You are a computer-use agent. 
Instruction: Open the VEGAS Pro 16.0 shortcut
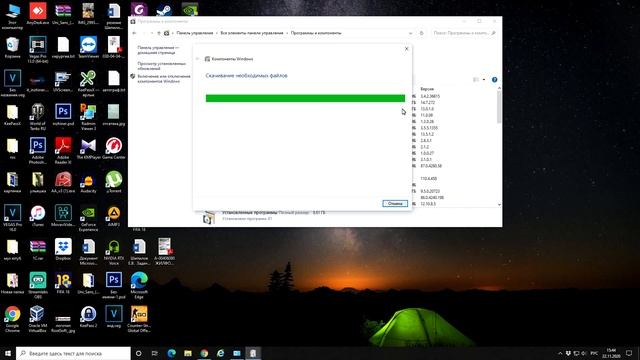[x=12, y=218]
